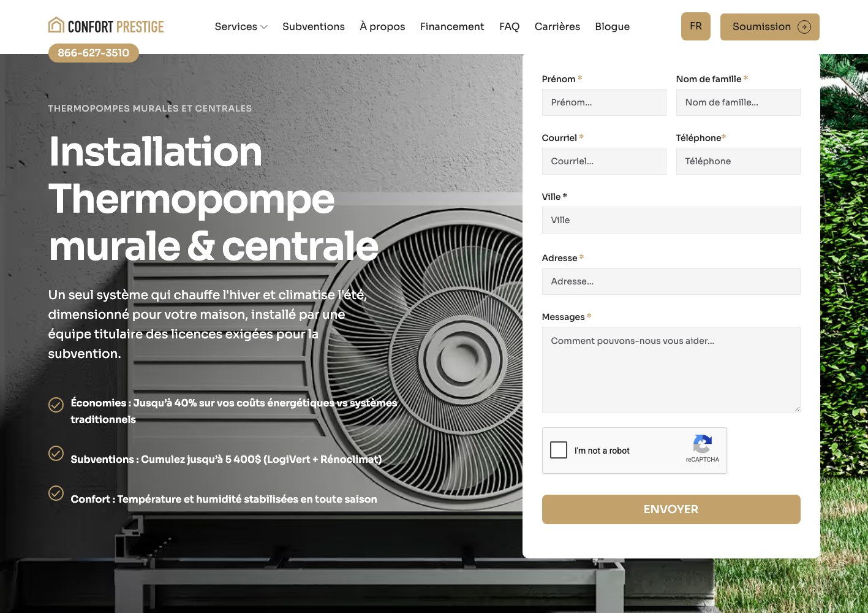Click the Messages text area
The height and width of the screenshot is (613, 868).
tap(671, 370)
